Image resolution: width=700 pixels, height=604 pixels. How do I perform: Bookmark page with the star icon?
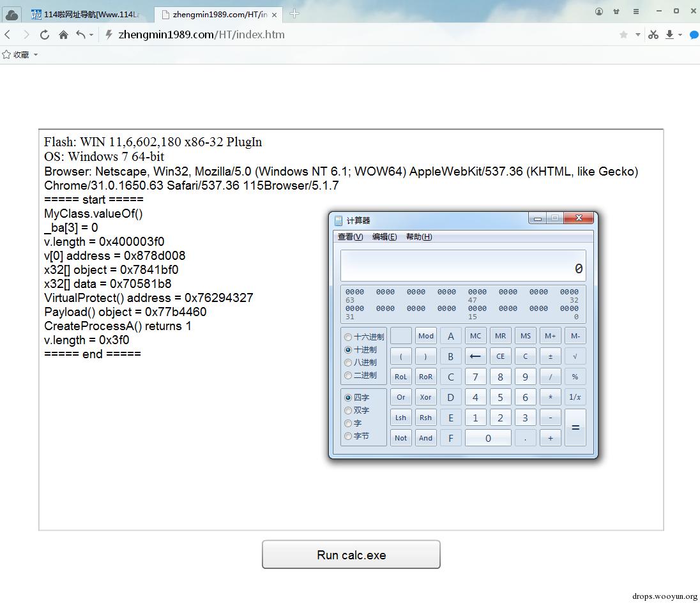623,34
